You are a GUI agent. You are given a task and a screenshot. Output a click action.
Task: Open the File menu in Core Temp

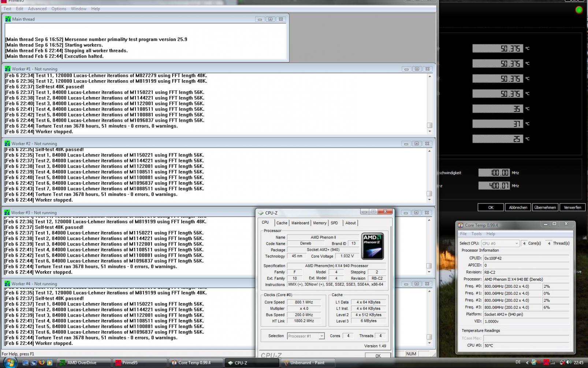[463, 234]
